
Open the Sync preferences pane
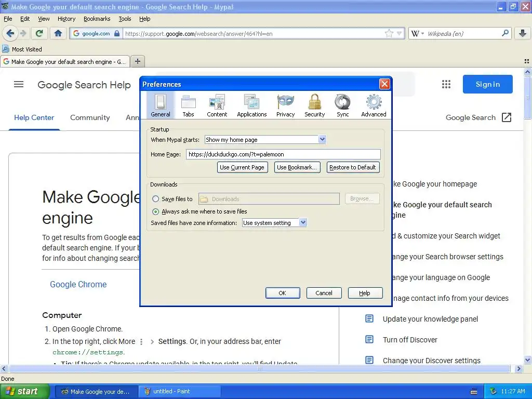pyautogui.click(x=343, y=105)
